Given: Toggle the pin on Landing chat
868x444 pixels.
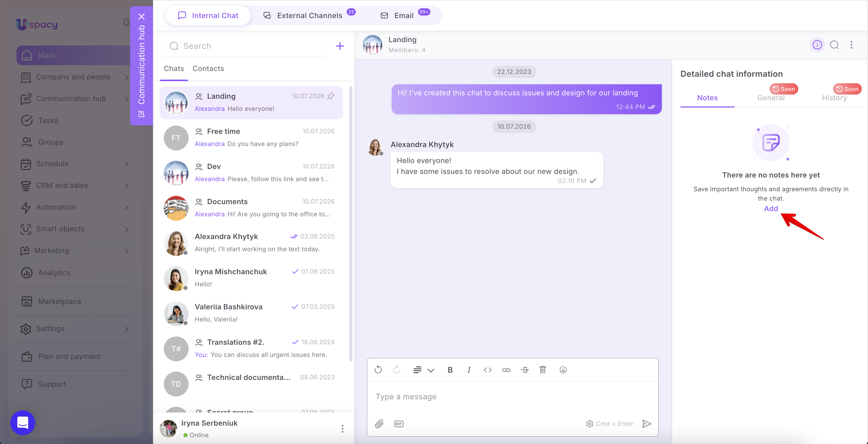Looking at the screenshot, I should click(x=331, y=96).
